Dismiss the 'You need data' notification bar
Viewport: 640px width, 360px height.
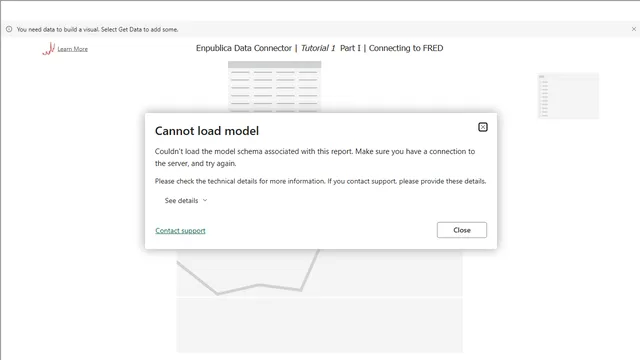coord(633,29)
